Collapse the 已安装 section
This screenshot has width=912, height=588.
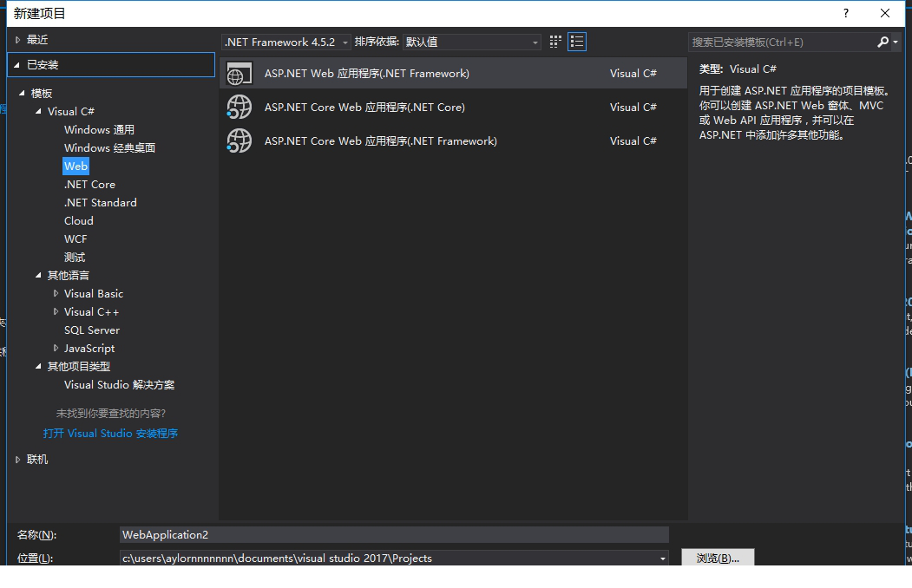(x=16, y=65)
